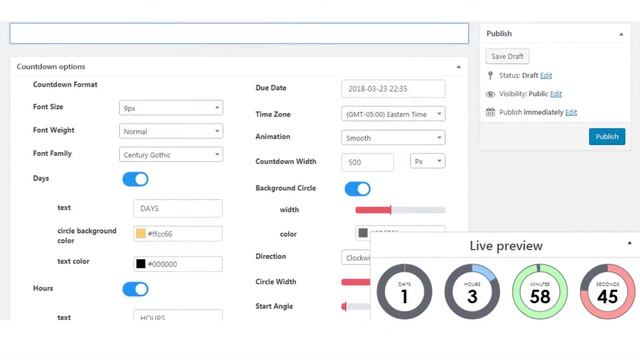Click the black #000000 text color swatch

coord(140,264)
